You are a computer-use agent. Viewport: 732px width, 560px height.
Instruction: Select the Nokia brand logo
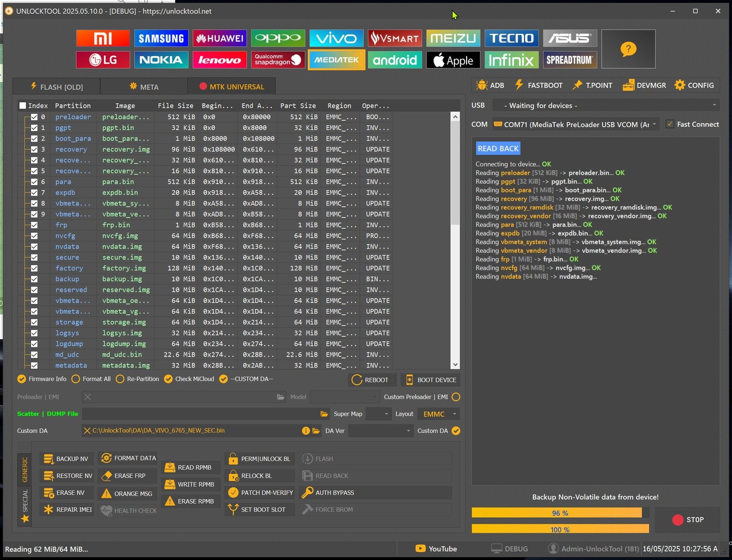click(x=161, y=60)
